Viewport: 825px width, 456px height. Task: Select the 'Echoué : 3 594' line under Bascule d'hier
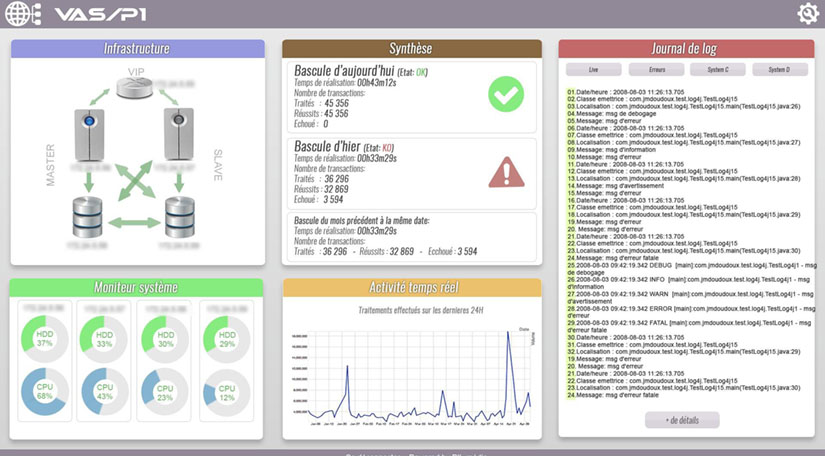coord(319,200)
